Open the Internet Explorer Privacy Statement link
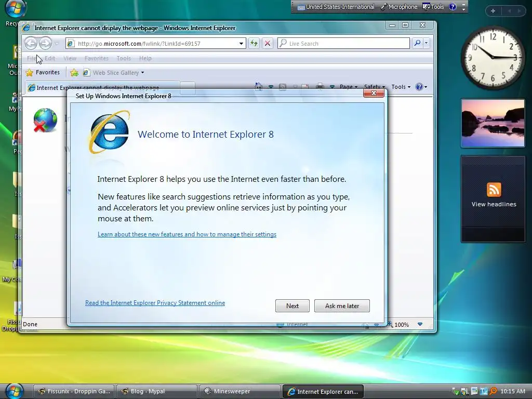 (155, 303)
